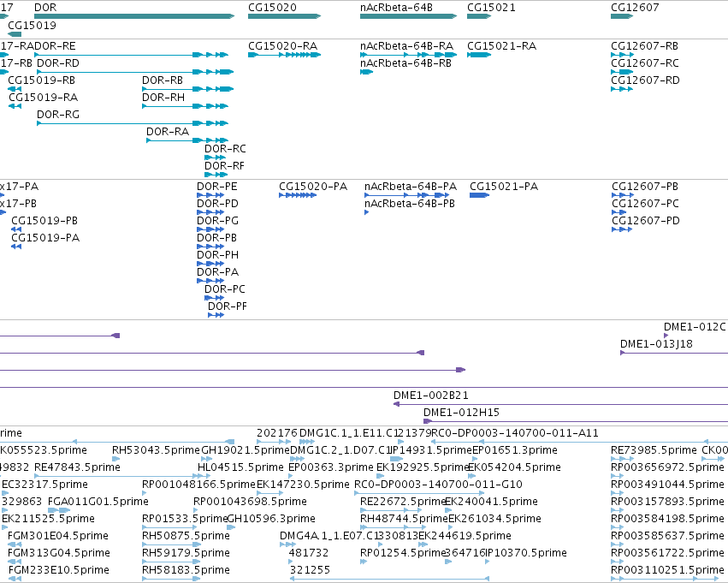Select clone DME1-012H15 label
Screen dimensions: 728x583
tap(461, 413)
